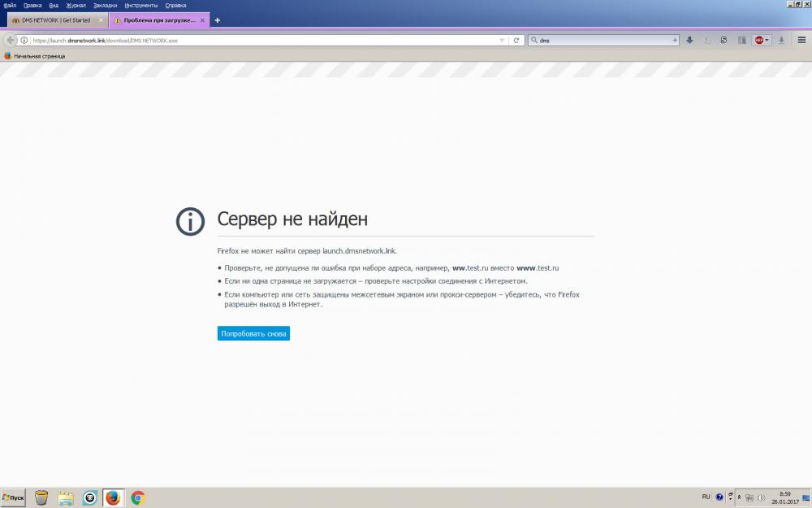Click the Adblock Plus ABP icon
This screenshot has height=508, width=812.
click(759, 40)
